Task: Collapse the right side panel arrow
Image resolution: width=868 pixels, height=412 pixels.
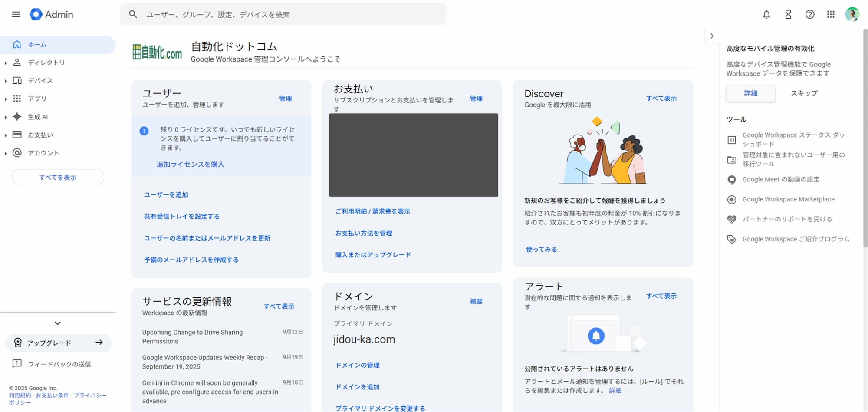Action: [712, 36]
